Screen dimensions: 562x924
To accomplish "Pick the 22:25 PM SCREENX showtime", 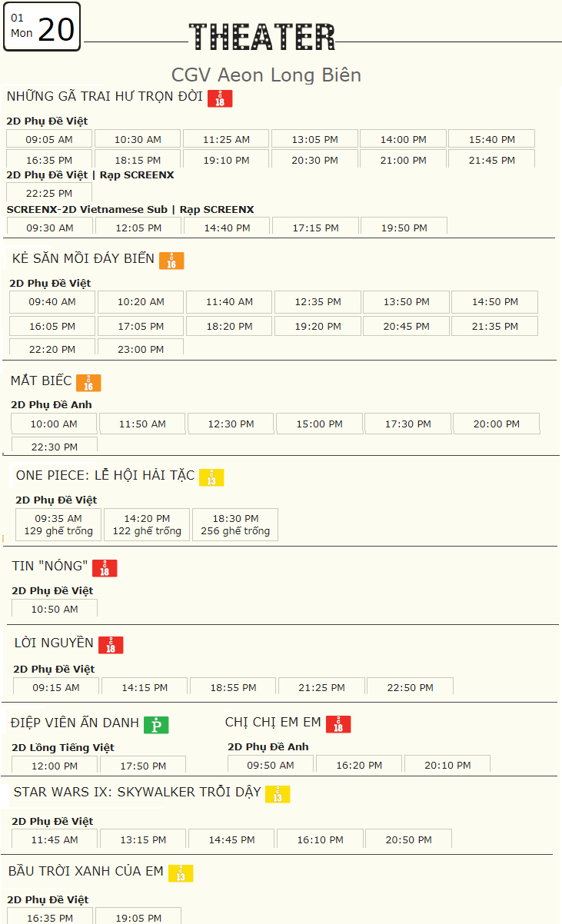I will click(x=49, y=193).
